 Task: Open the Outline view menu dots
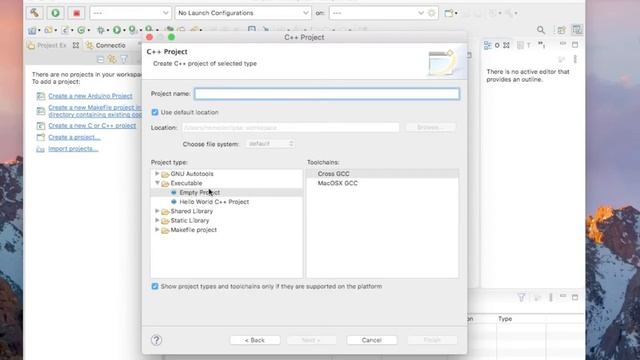click(575, 60)
